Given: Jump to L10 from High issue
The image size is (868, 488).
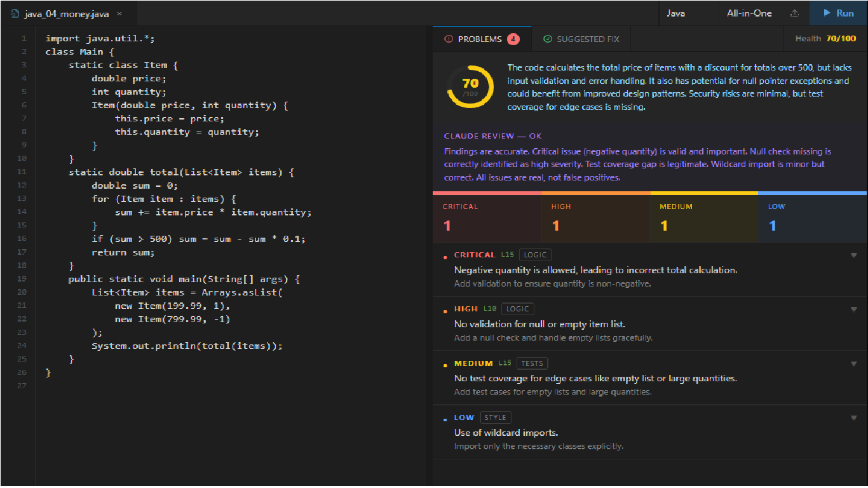Looking at the screenshot, I should (489, 309).
